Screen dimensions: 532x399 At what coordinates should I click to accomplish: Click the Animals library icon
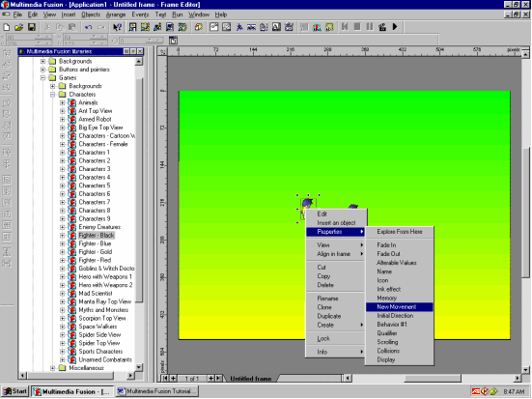pyautogui.click(x=71, y=102)
